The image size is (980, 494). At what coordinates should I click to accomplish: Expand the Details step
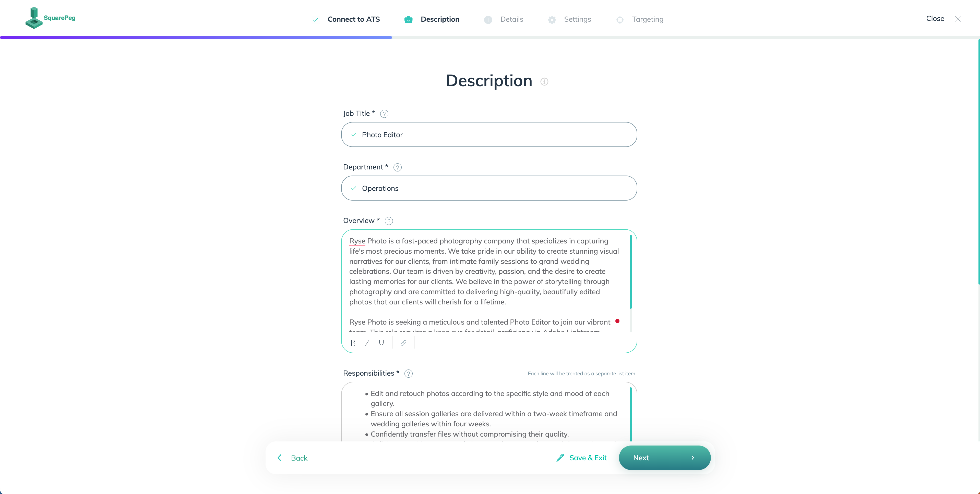point(511,19)
